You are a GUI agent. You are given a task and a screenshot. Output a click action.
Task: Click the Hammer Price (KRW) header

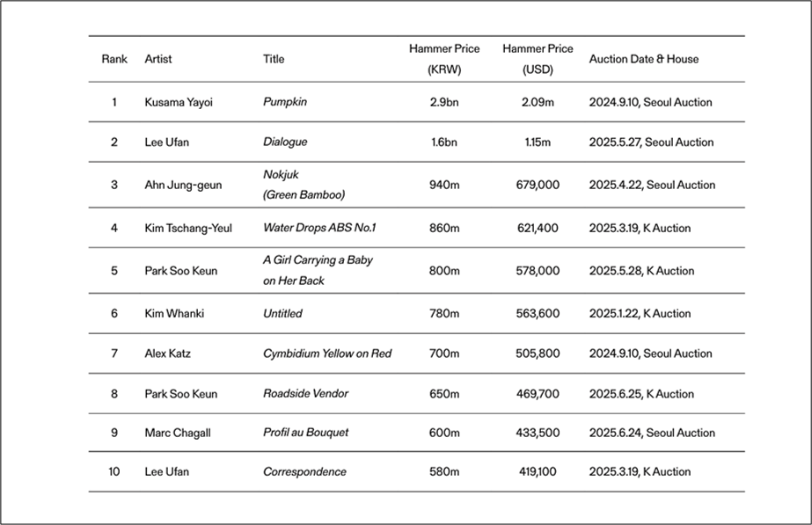444,59
